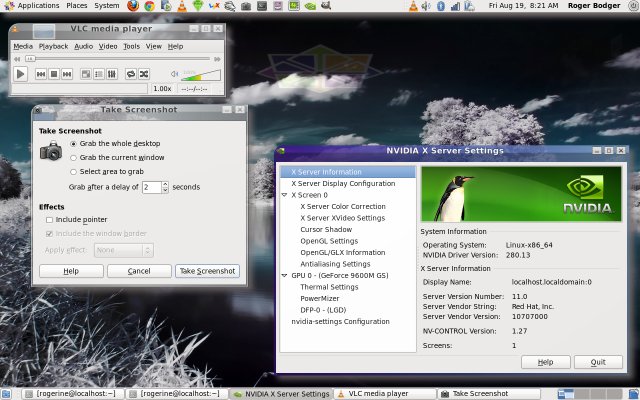The height and width of the screenshot is (400, 640).
Task: Click the 1.00x playback speed label
Action: [x=162, y=89]
